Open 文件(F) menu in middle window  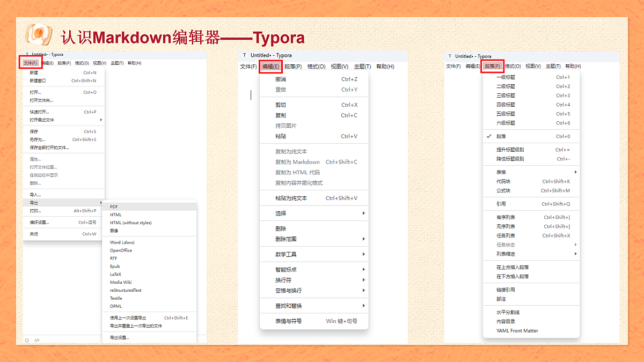tap(248, 67)
